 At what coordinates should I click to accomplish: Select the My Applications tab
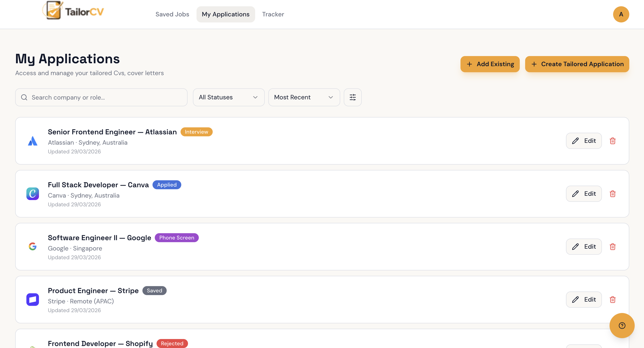click(x=225, y=14)
